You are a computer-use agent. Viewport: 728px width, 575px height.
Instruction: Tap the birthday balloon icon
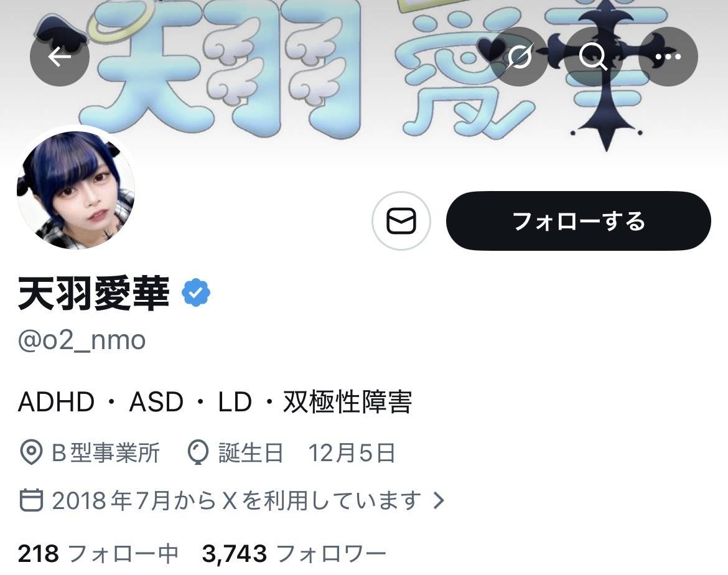coord(198,452)
